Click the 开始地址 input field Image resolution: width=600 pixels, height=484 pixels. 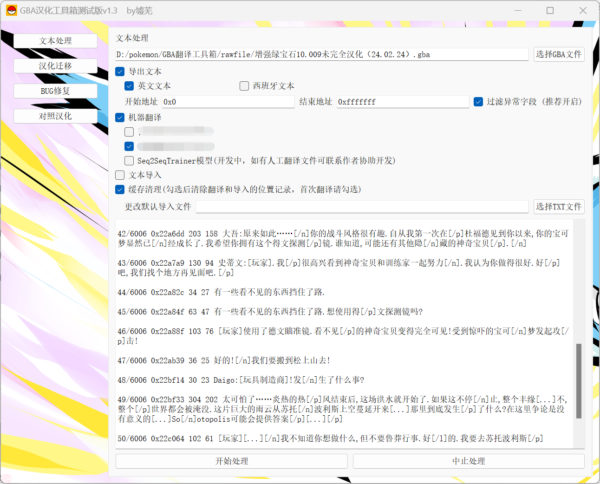click(x=227, y=101)
